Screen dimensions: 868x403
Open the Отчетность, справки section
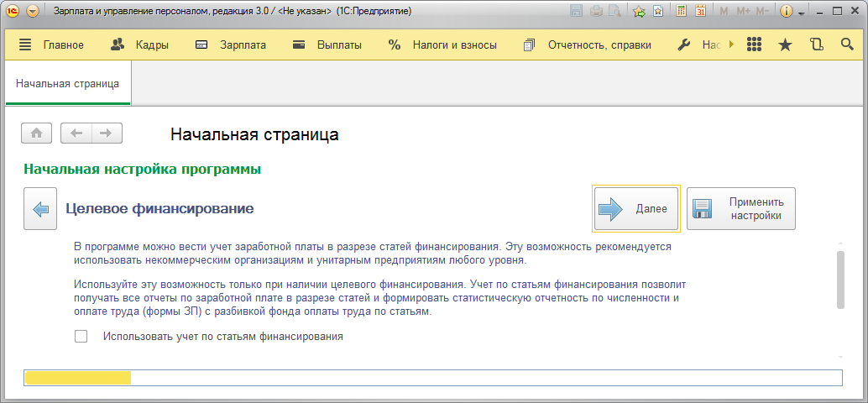pos(588,45)
